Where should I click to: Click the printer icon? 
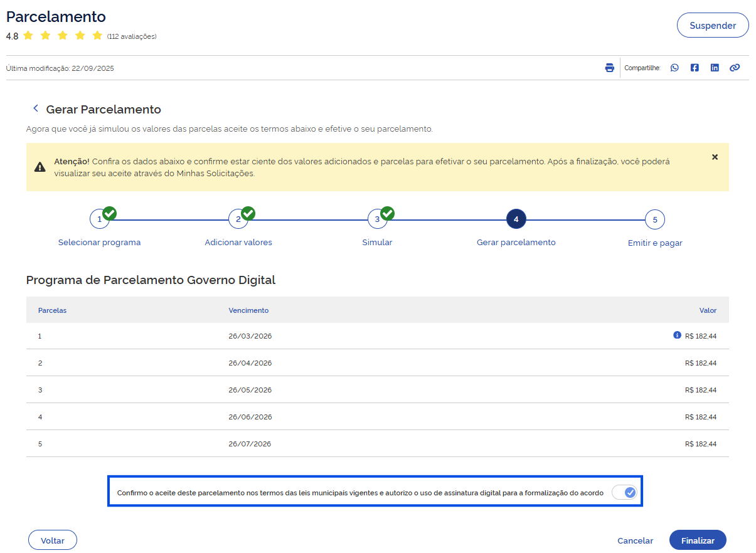(609, 68)
